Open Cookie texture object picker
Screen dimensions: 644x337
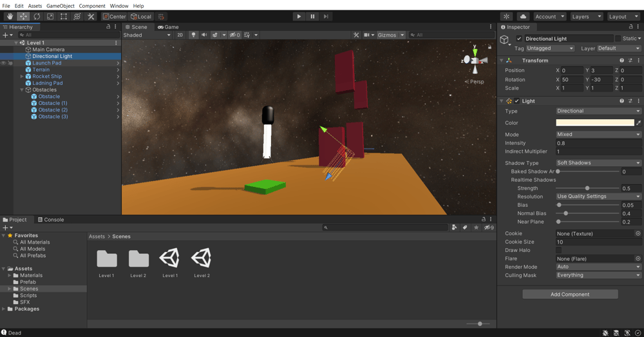coord(638,233)
